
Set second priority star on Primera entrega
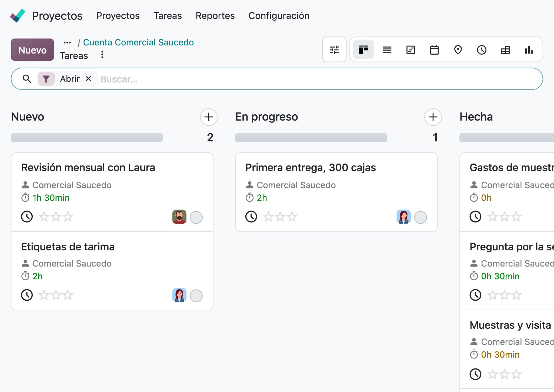click(x=280, y=217)
